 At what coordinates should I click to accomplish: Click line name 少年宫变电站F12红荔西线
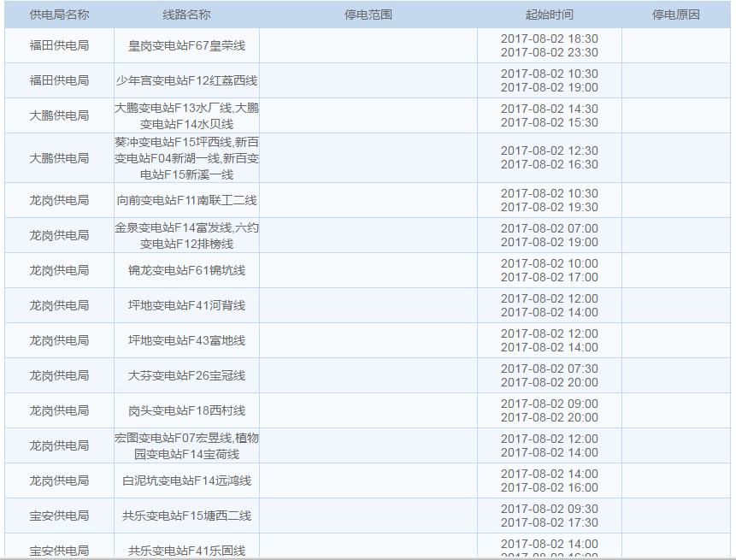point(187,80)
